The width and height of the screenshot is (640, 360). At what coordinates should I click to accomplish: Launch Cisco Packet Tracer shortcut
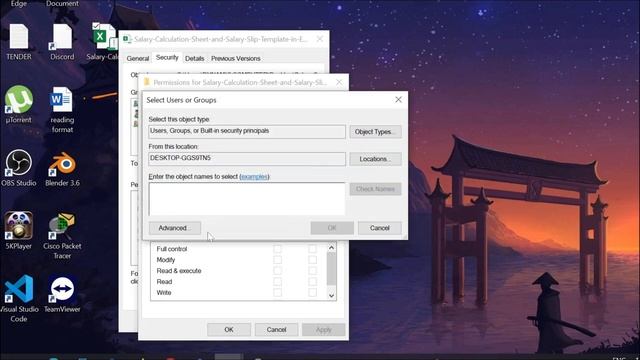pos(62,236)
